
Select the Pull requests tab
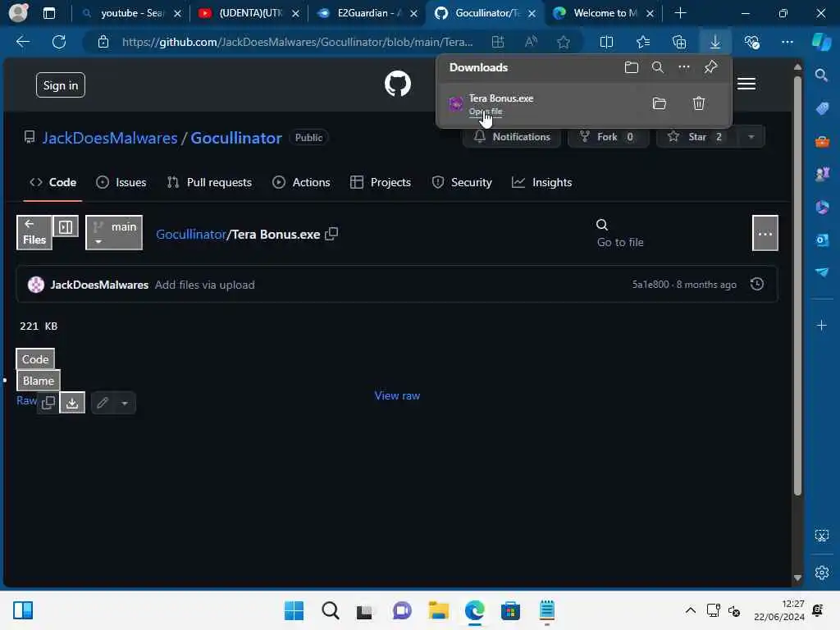coord(209,183)
